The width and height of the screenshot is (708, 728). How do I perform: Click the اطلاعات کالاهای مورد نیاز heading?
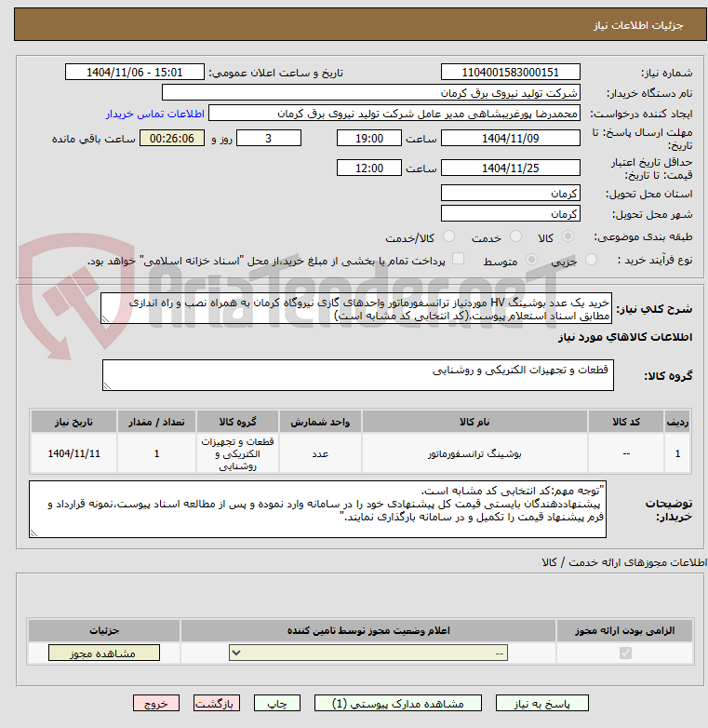pyautogui.click(x=625, y=337)
